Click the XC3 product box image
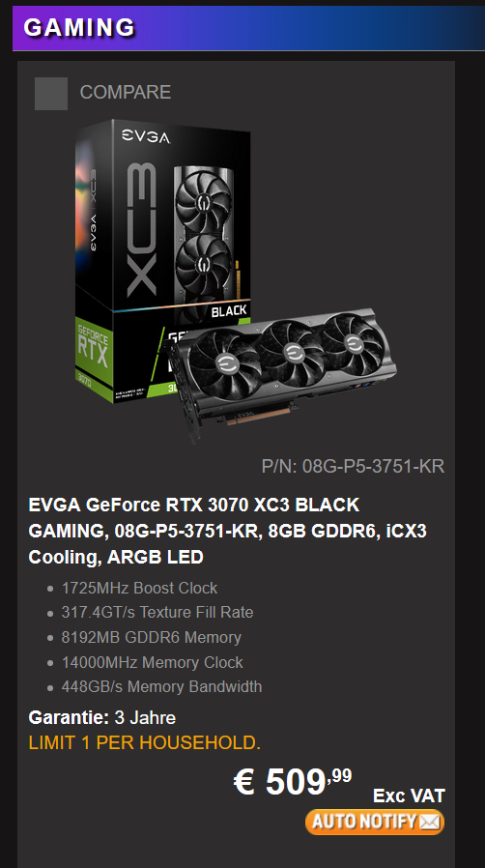Image resolution: width=485 pixels, height=868 pixels. 163,260
